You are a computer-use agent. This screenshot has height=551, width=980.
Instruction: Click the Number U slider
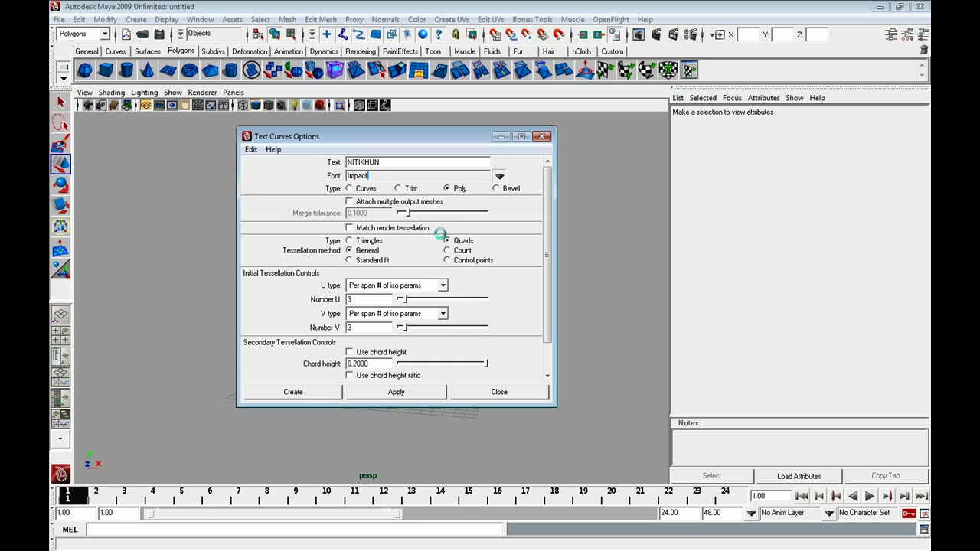[442, 299]
